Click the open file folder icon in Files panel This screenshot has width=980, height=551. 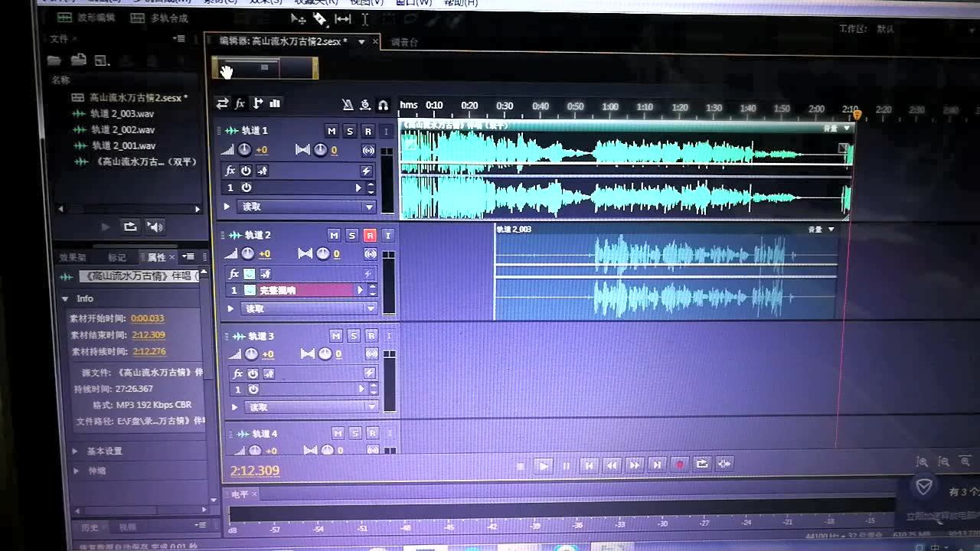54,60
